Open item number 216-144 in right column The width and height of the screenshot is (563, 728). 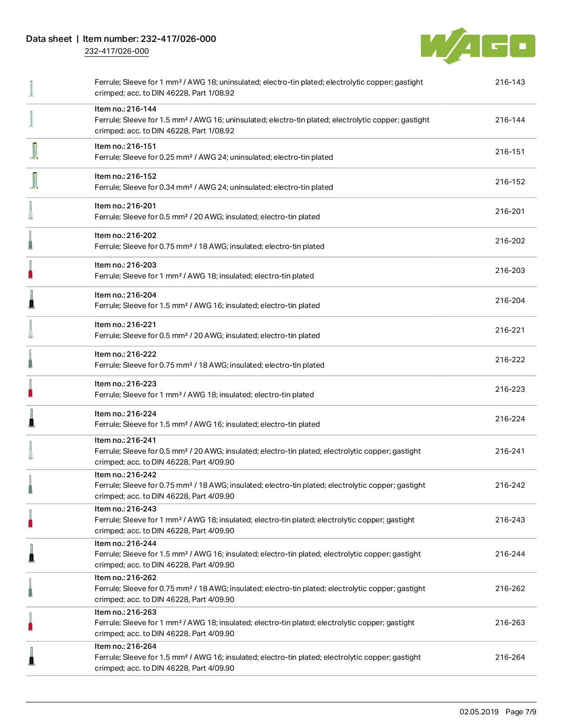(510, 120)
